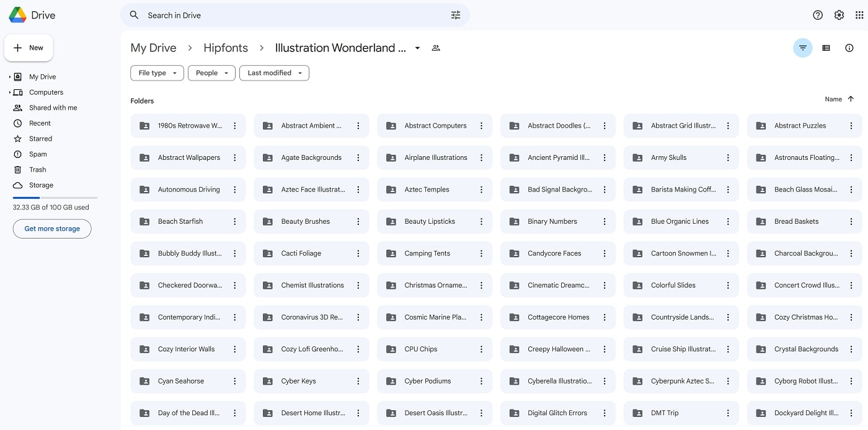Open the File type filter dropdown
The image size is (868, 430).
[x=157, y=73]
